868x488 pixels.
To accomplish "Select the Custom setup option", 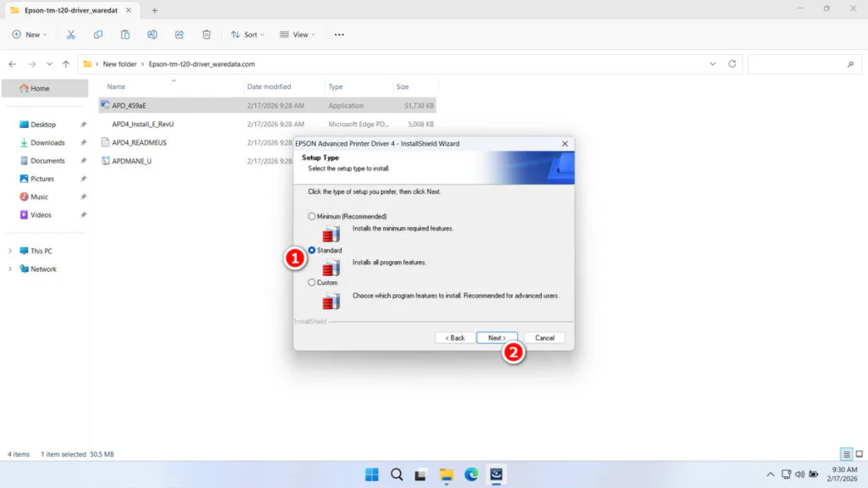I will tap(312, 282).
